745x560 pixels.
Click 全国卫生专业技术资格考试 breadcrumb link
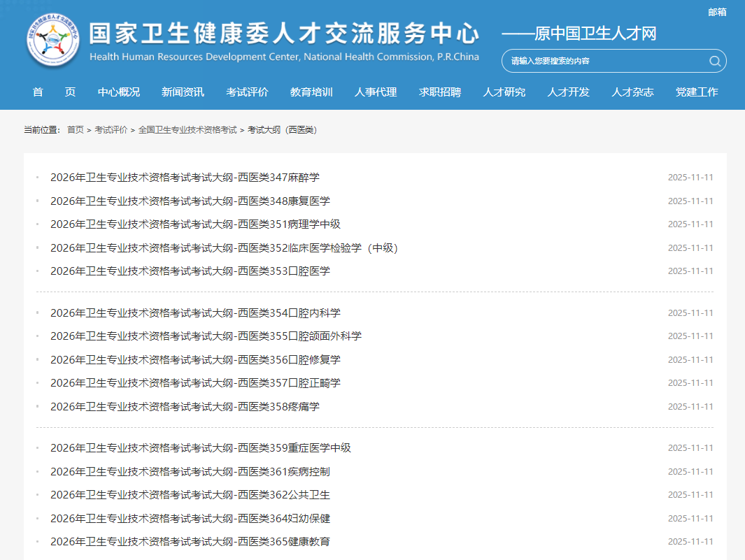(x=187, y=130)
